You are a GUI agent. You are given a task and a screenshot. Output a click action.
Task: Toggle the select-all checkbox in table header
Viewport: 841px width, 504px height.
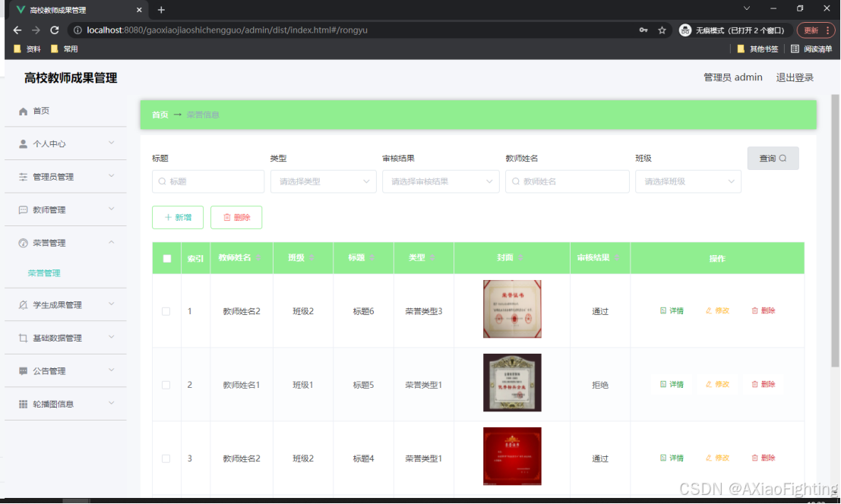167,259
